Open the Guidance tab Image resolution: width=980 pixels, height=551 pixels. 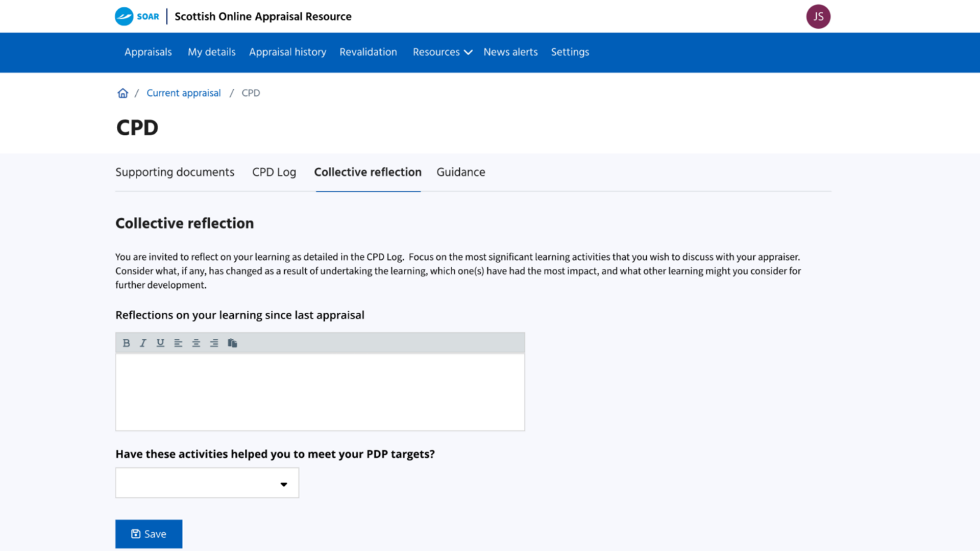point(460,172)
